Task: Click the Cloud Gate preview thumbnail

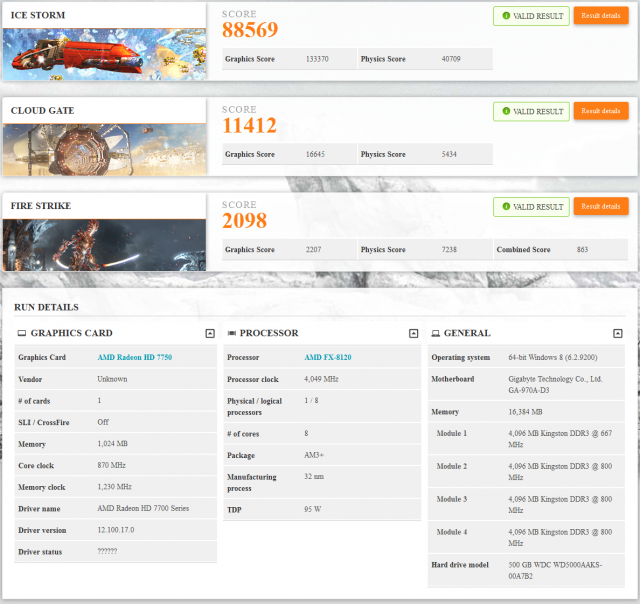Action: pos(104,150)
